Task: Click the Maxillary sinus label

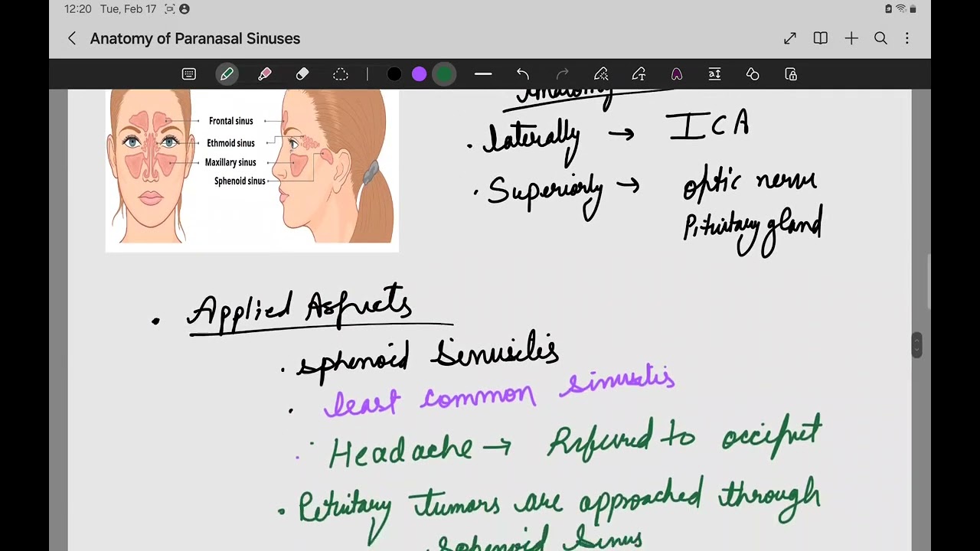Action: [x=230, y=162]
